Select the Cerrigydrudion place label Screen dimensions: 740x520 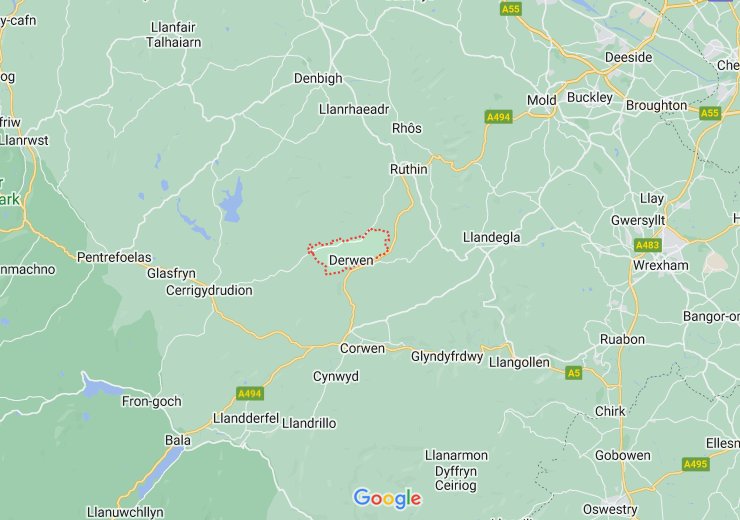[209, 290]
